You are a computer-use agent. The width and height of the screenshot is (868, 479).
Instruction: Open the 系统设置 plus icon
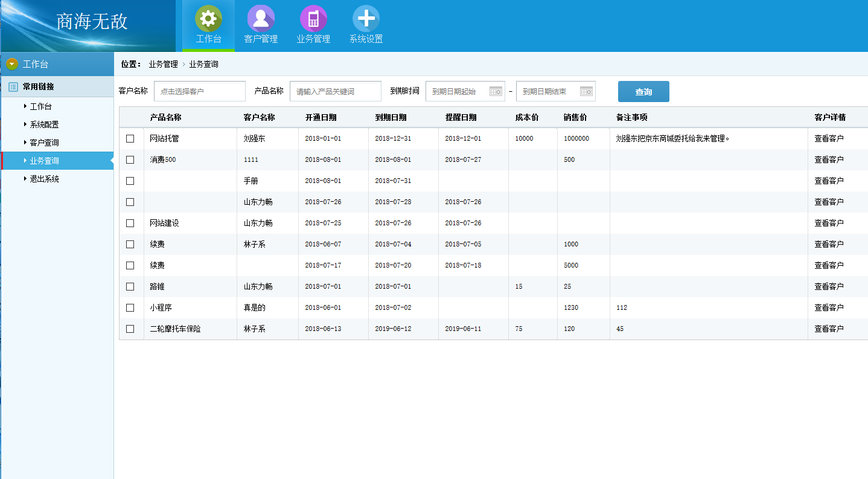pyautogui.click(x=366, y=19)
